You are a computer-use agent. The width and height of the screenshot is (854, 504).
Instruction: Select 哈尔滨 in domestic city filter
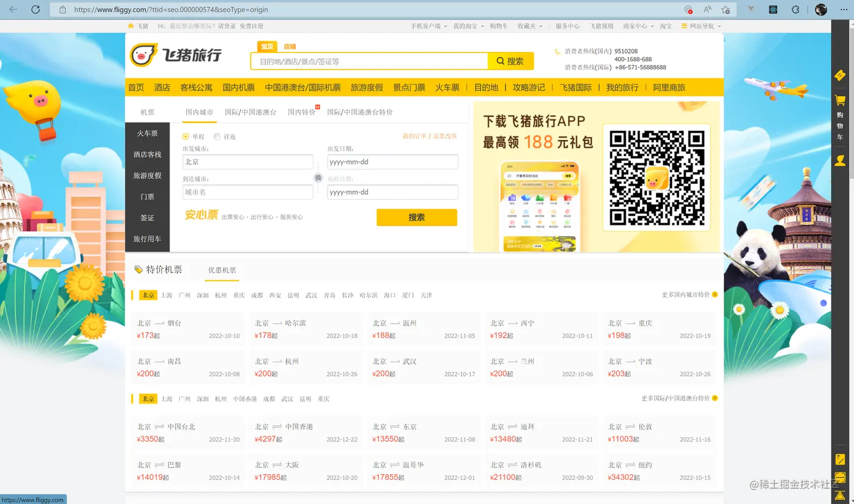368,295
